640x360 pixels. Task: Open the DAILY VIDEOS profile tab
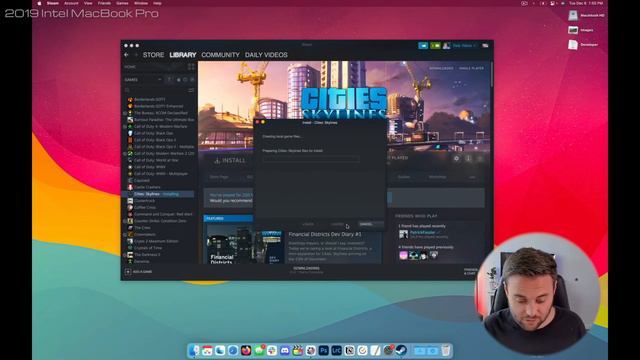[x=266, y=55]
